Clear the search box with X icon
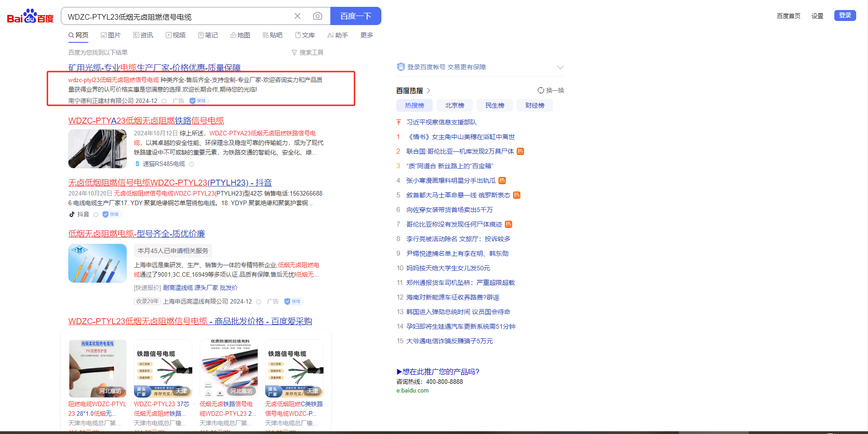The image size is (868, 434). [298, 16]
